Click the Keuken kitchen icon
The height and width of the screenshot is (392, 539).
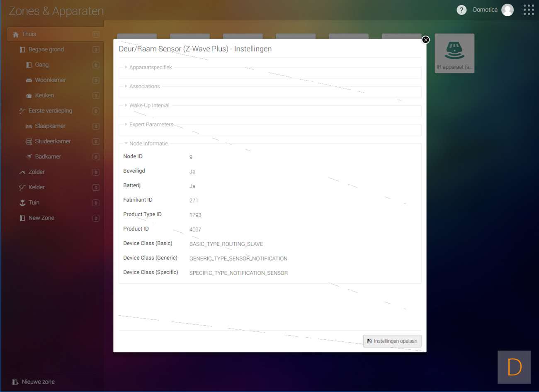click(29, 96)
